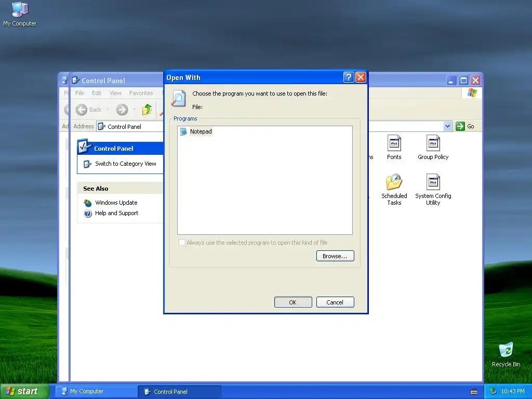Click the Notepad program icon
Image resolution: width=532 pixels, height=399 pixels.
point(183,131)
